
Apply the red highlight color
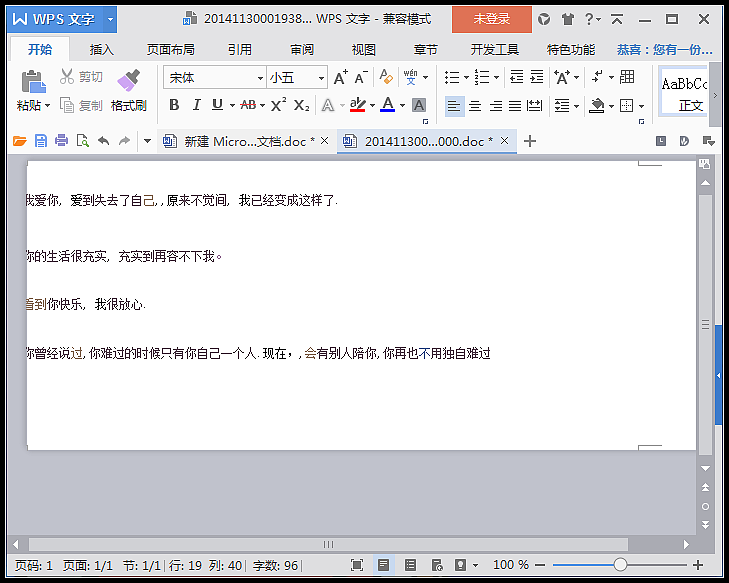coord(357,106)
